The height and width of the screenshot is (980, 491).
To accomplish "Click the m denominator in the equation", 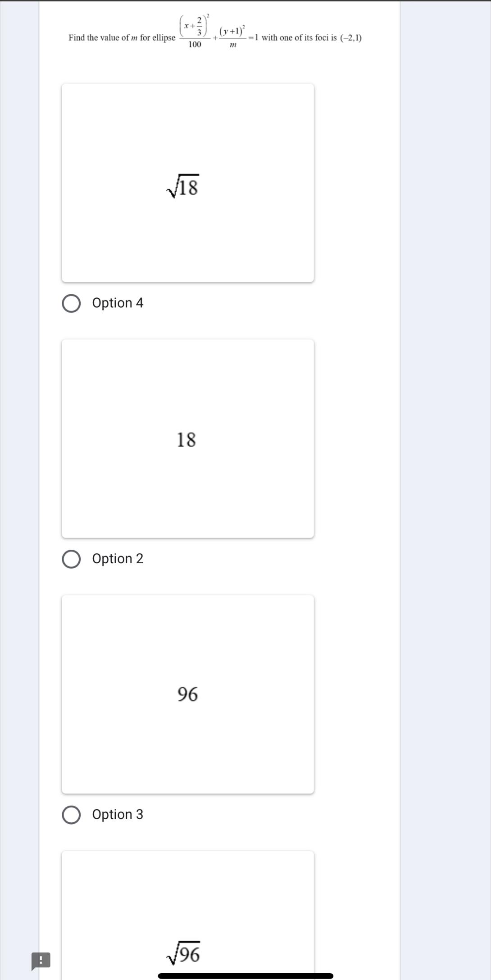I will [232, 45].
